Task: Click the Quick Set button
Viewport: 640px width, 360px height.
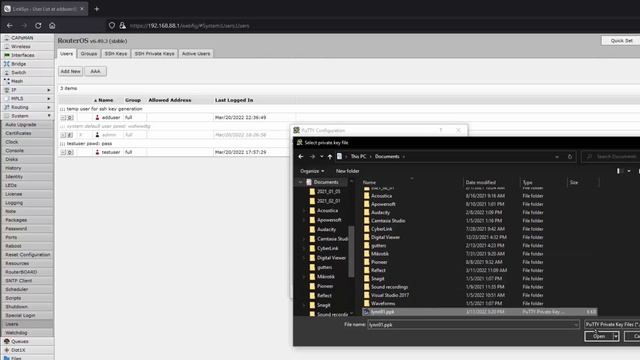Action: click(621, 41)
